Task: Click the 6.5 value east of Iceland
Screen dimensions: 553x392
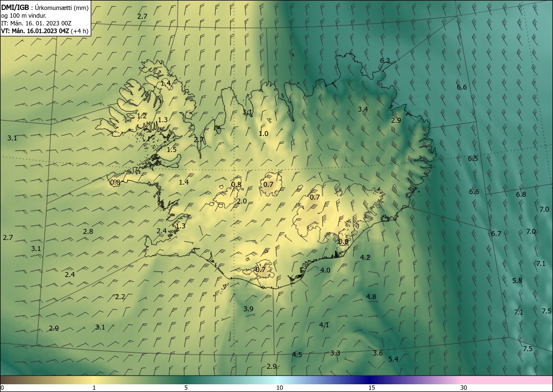Action: coord(473,159)
